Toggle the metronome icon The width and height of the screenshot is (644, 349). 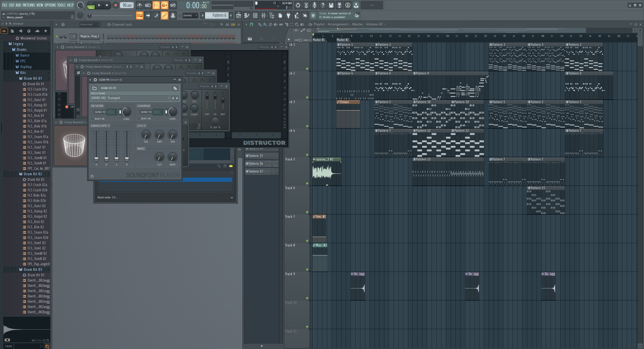tap(140, 5)
